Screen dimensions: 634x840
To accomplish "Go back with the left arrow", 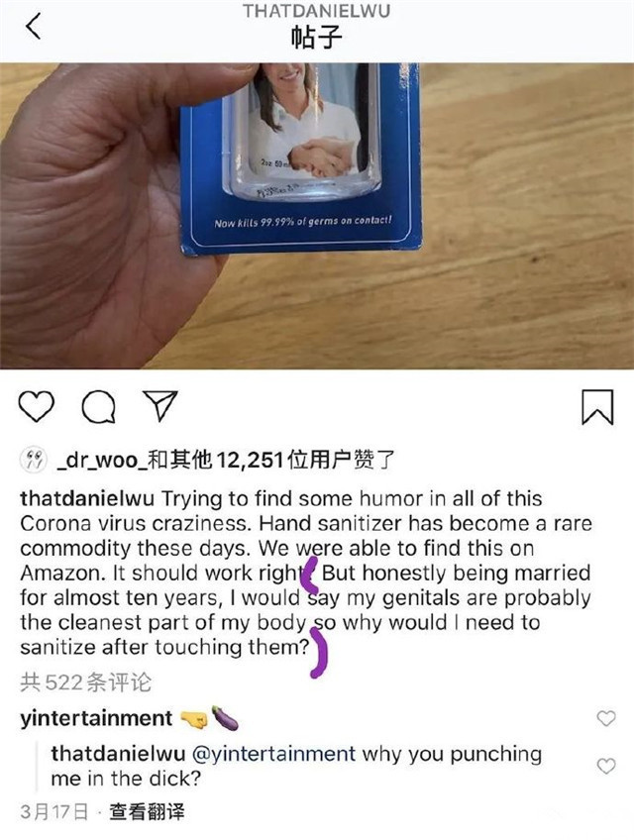I will [x=34, y=26].
